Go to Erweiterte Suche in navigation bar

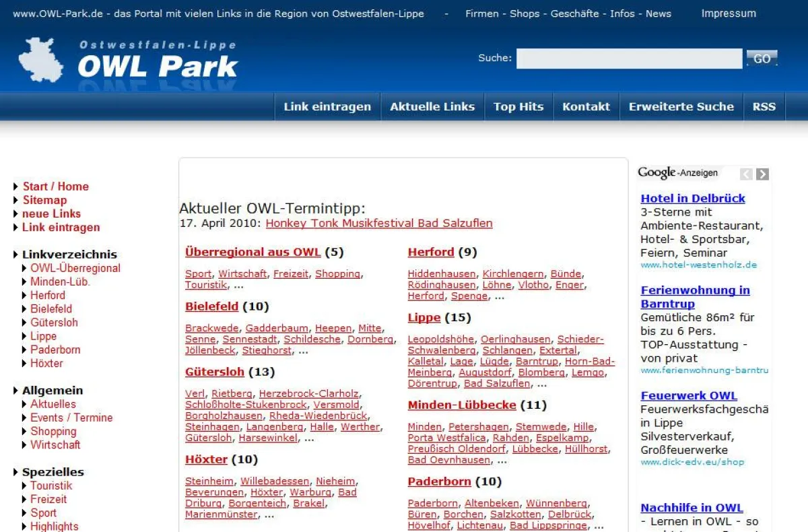coord(681,106)
